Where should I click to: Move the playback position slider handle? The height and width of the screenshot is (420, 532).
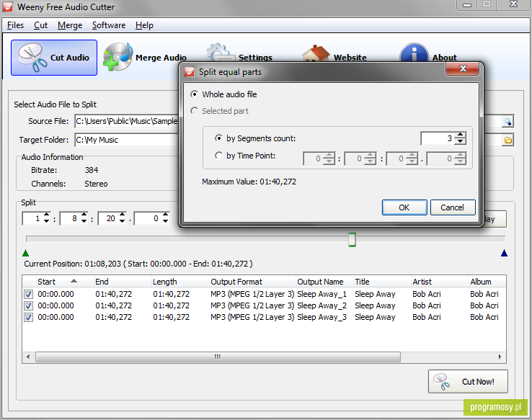353,239
